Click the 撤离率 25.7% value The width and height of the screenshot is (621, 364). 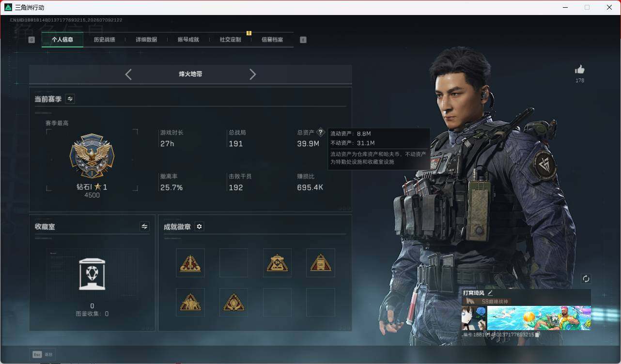(171, 187)
